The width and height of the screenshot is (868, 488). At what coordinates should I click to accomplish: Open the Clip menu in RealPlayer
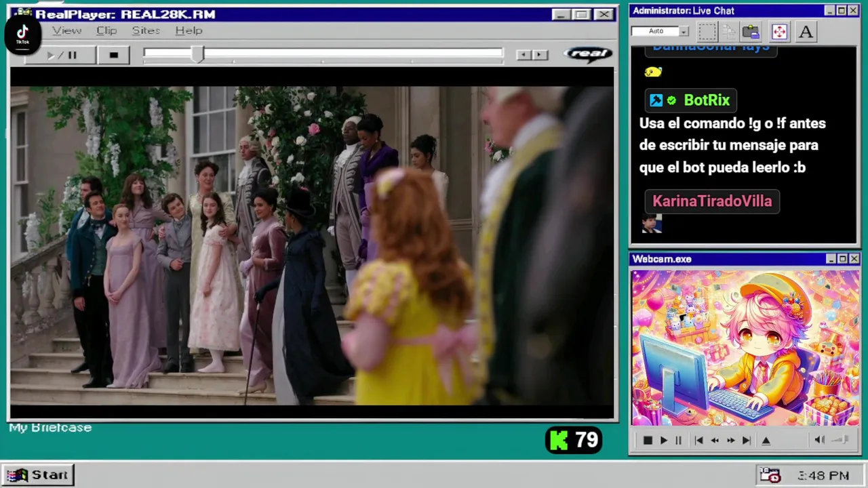pyautogui.click(x=106, y=30)
